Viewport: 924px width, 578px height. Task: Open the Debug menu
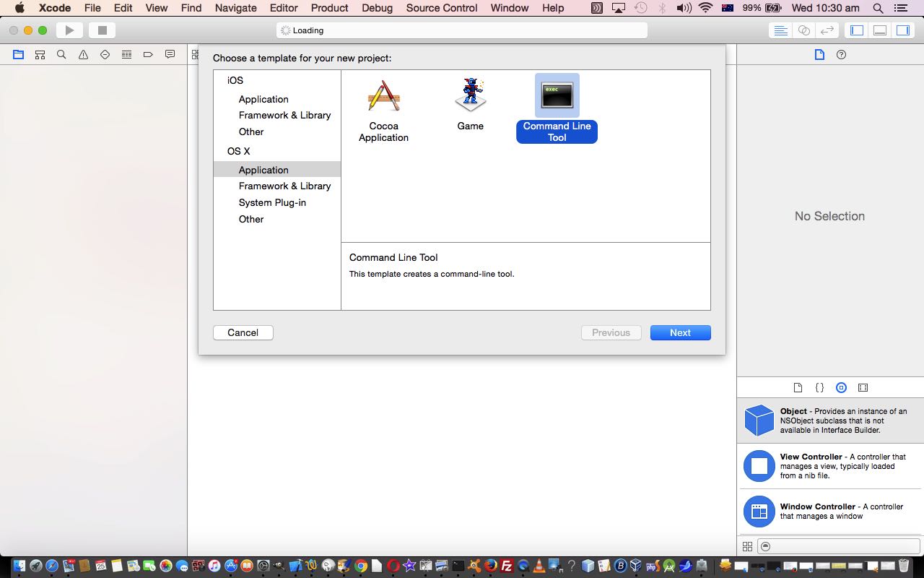point(378,8)
